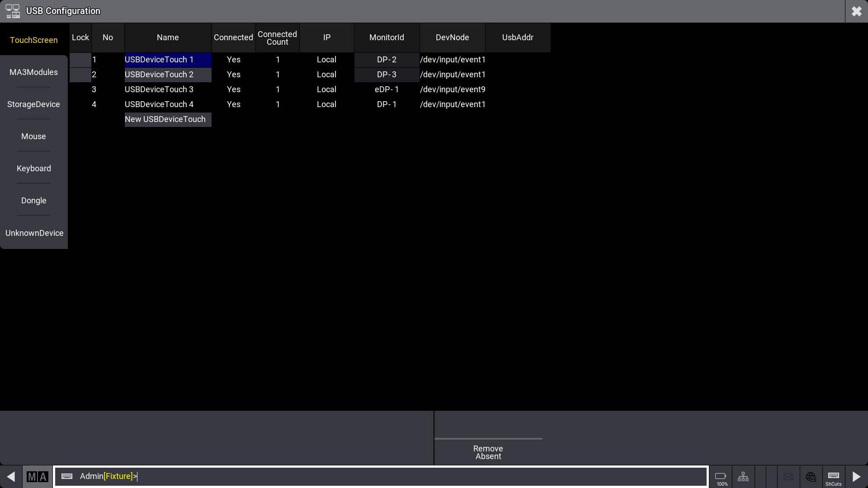Select the StorageDevice tab
The image size is (868, 488).
point(33,104)
